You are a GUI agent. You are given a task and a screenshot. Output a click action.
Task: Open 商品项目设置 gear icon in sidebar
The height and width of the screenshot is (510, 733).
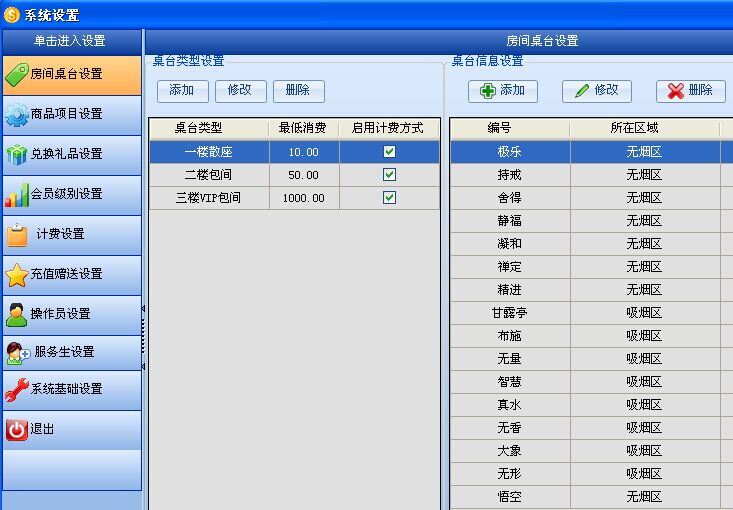(x=17, y=114)
